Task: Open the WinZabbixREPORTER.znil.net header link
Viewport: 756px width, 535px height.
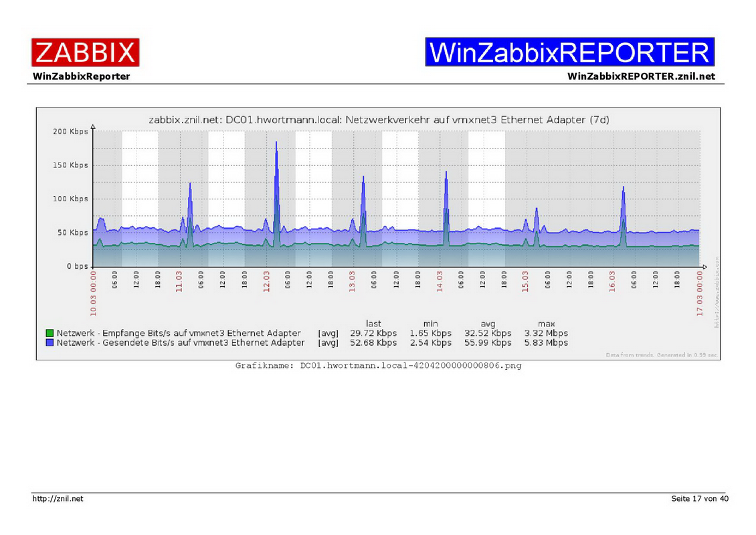Action: (641, 76)
